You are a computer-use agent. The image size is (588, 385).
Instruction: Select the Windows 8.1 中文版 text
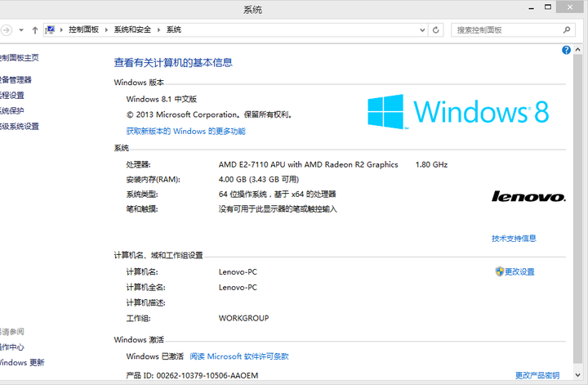point(161,99)
